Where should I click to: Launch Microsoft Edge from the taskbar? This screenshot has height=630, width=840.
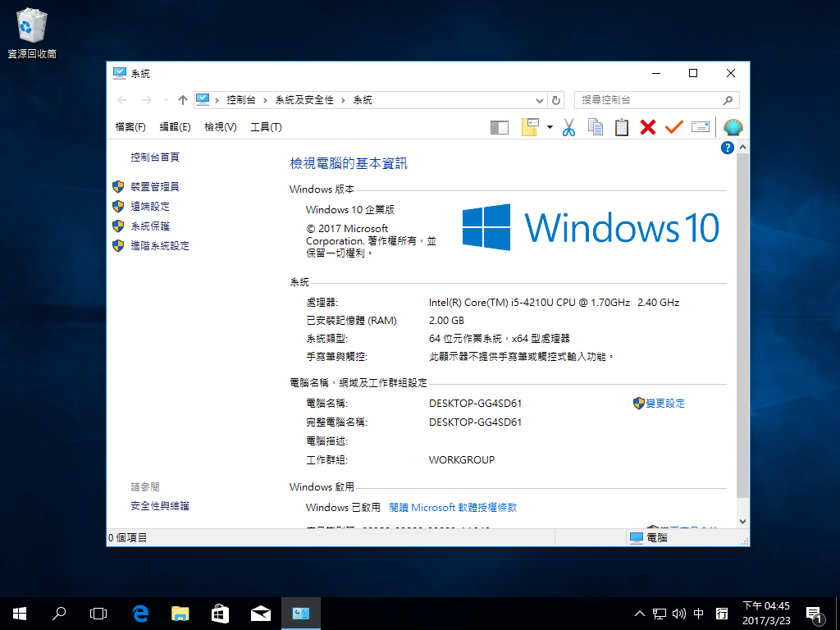[x=140, y=613]
